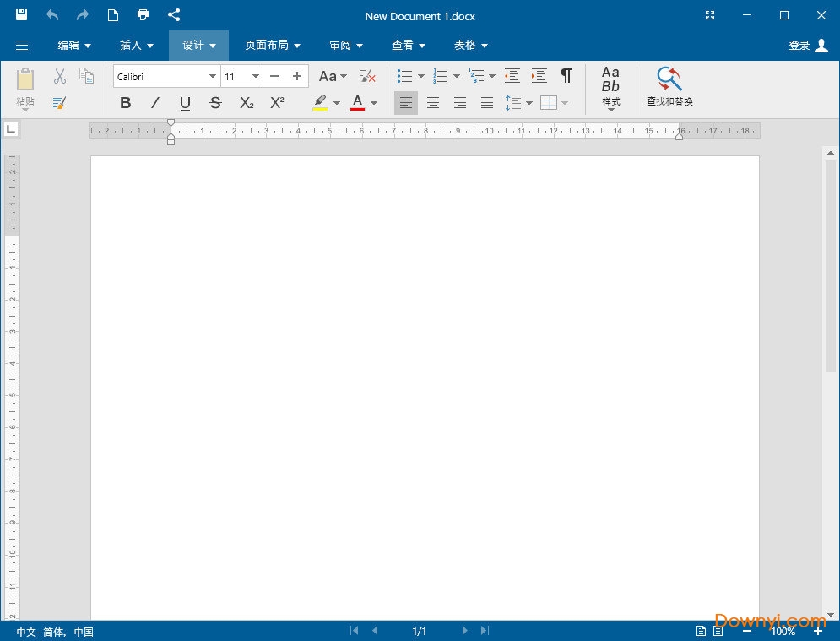Insert a bulleted list
The width and height of the screenshot is (840, 641).
[405, 76]
